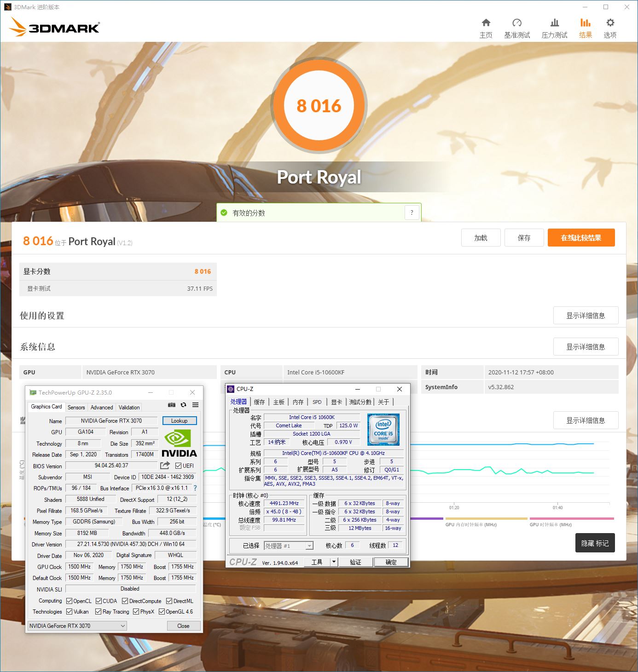Open GPU selection dropdown in GPU-Z
638x672 pixels.
[x=77, y=626]
